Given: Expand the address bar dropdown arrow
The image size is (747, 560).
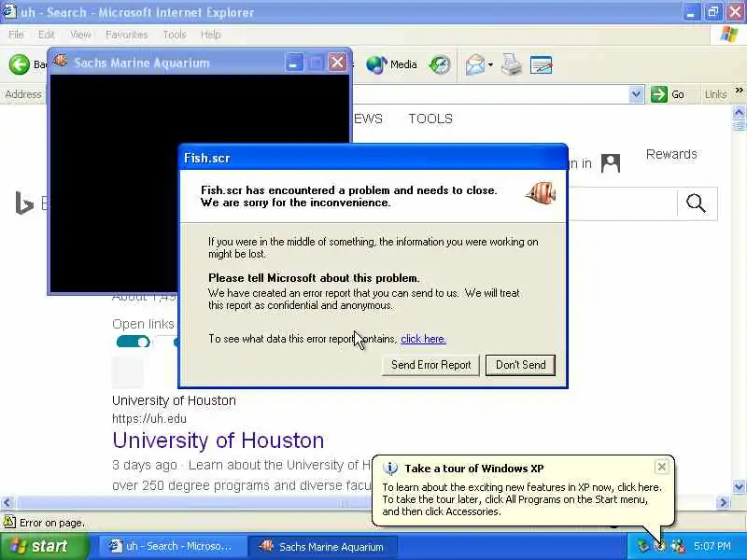Looking at the screenshot, I should pyautogui.click(x=636, y=94).
